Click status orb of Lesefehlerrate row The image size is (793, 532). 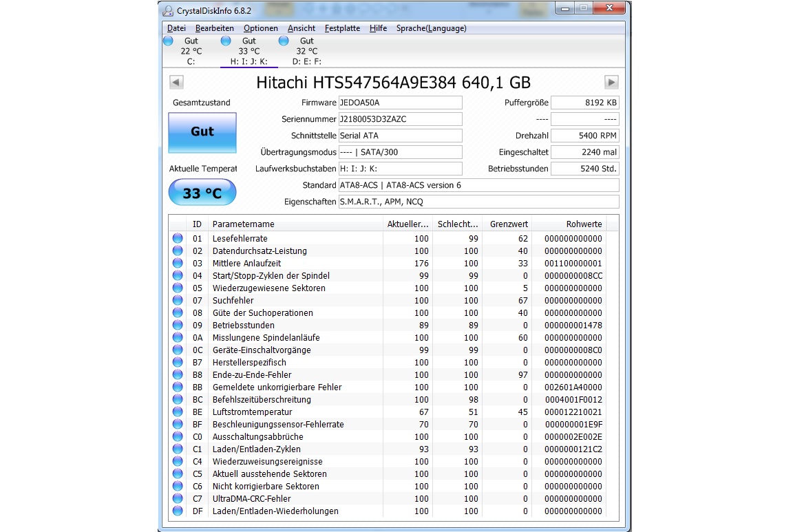click(x=178, y=238)
